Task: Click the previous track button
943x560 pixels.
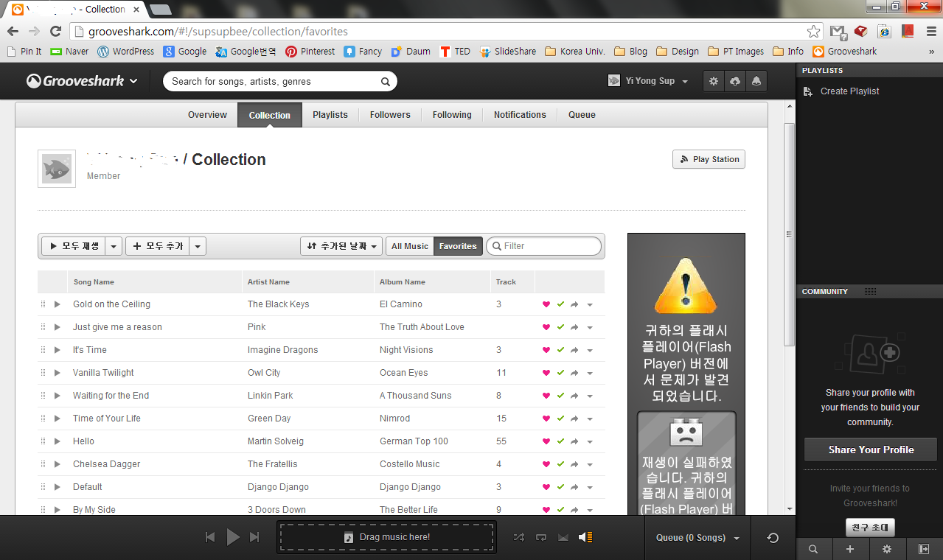Action: (210, 537)
